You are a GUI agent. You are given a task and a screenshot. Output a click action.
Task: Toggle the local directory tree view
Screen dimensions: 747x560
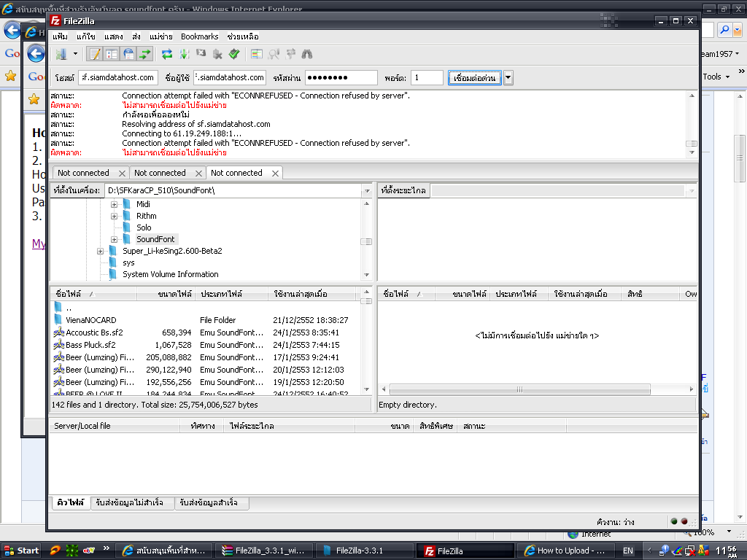(x=112, y=54)
